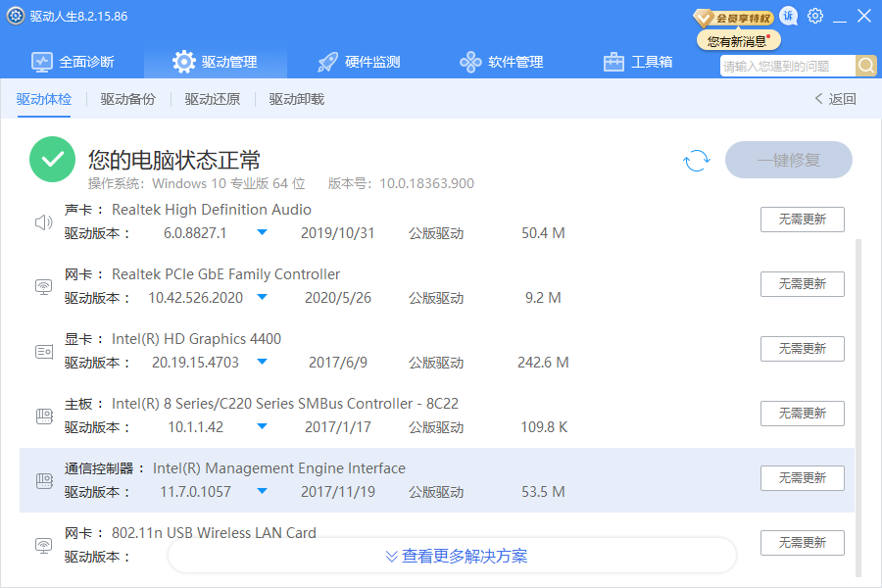This screenshot has height=588, width=882.
Task: Select the 驱动备份 sub-tab
Action: [x=127, y=100]
